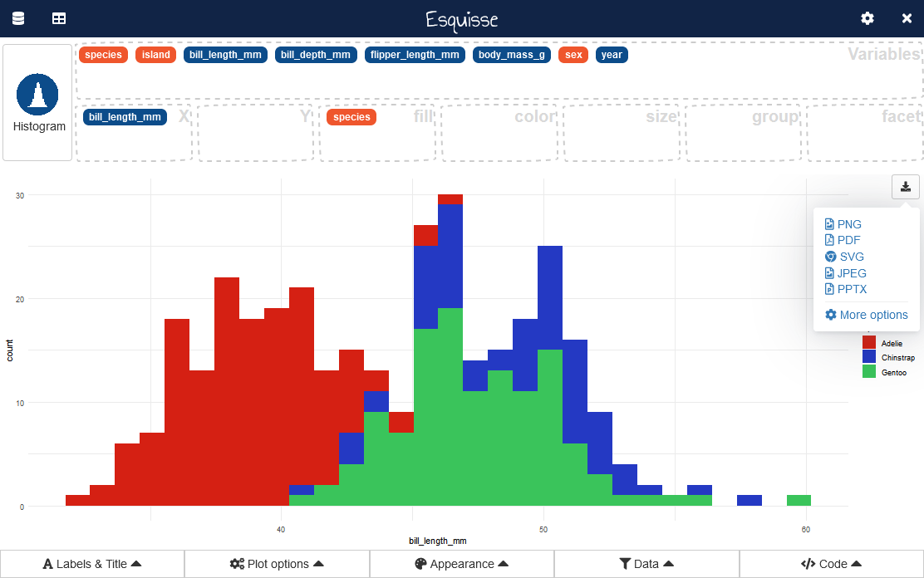Viewport: 924px width, 578px height.
Task: Click the red Adelie legend swatch
Action: pos(869,342)
